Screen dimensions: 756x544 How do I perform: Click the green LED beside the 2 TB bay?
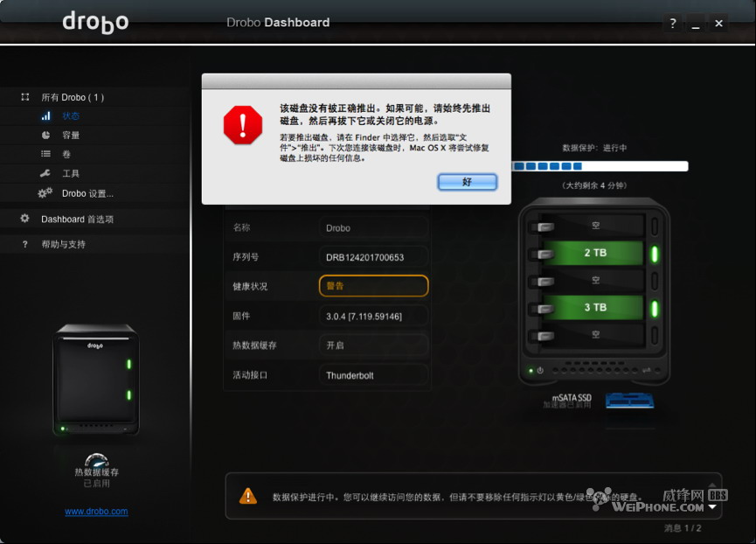pyautogui.click(x=655, y=254)
